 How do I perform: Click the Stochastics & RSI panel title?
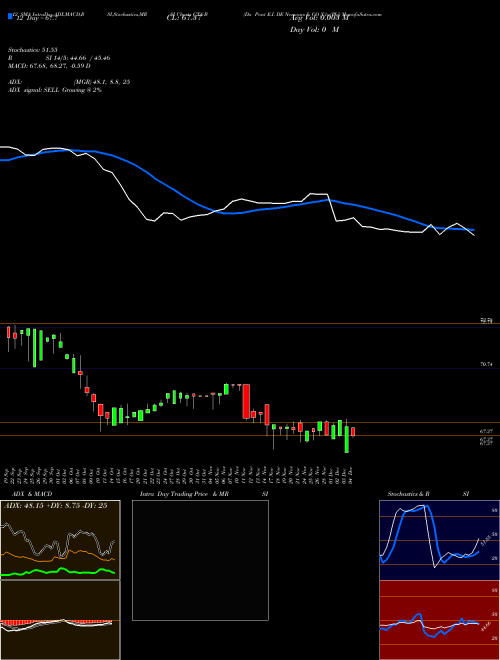point(428,494)
